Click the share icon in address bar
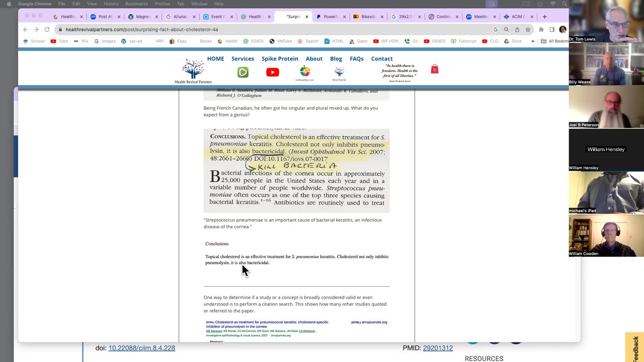This screenshot has height=362, width=644. tap(517, 30)
